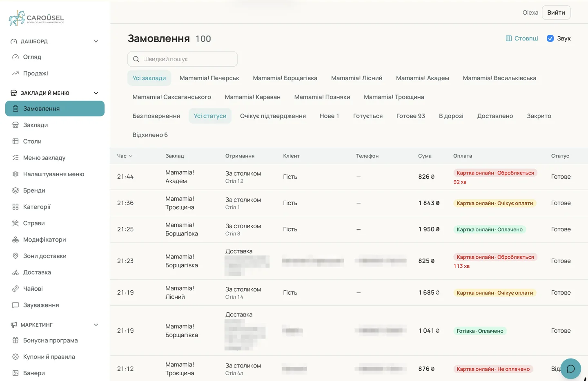Click the Вийти button
The width and height of the screenshot is (588, 381).
click(556, 13)
